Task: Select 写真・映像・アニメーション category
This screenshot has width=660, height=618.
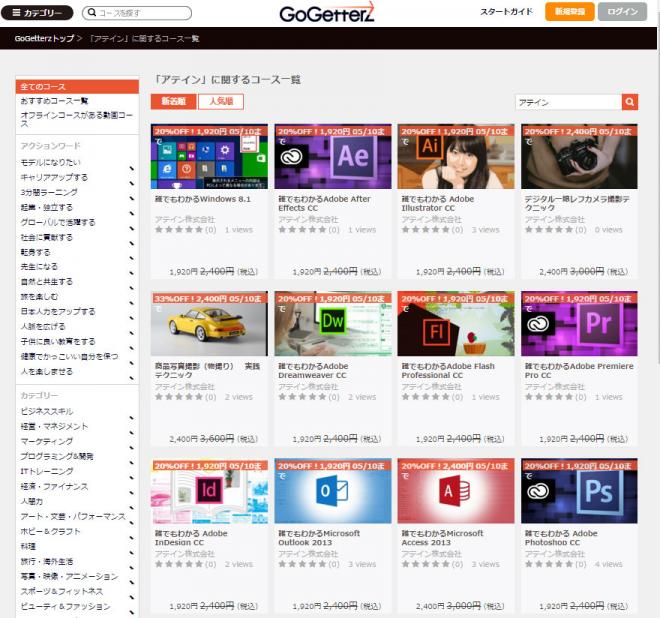Action: tap(69, 576)
